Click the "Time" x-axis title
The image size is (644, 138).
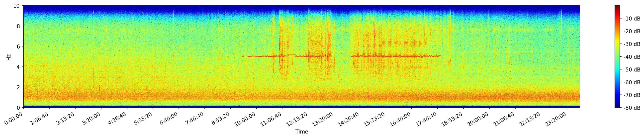(301, 132)
